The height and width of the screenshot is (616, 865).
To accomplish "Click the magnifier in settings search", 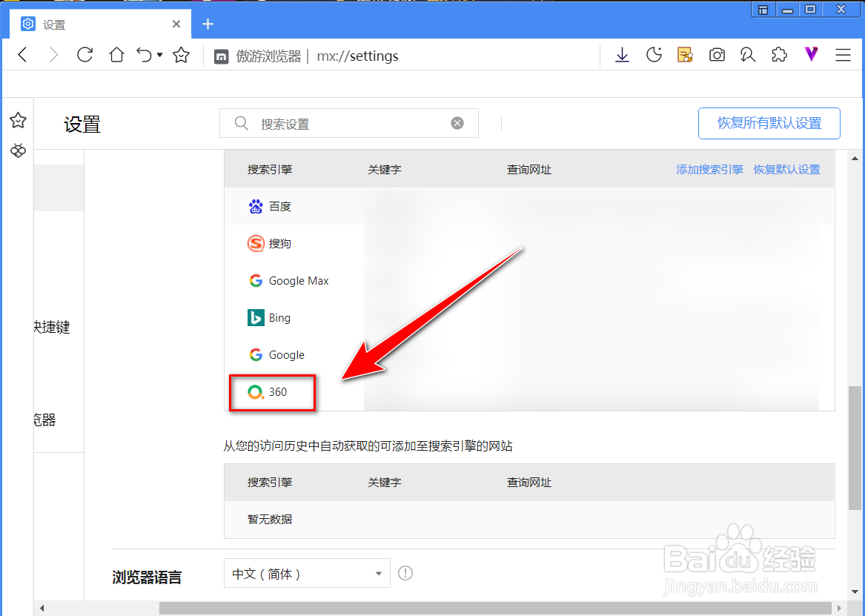I will (241, 123).
